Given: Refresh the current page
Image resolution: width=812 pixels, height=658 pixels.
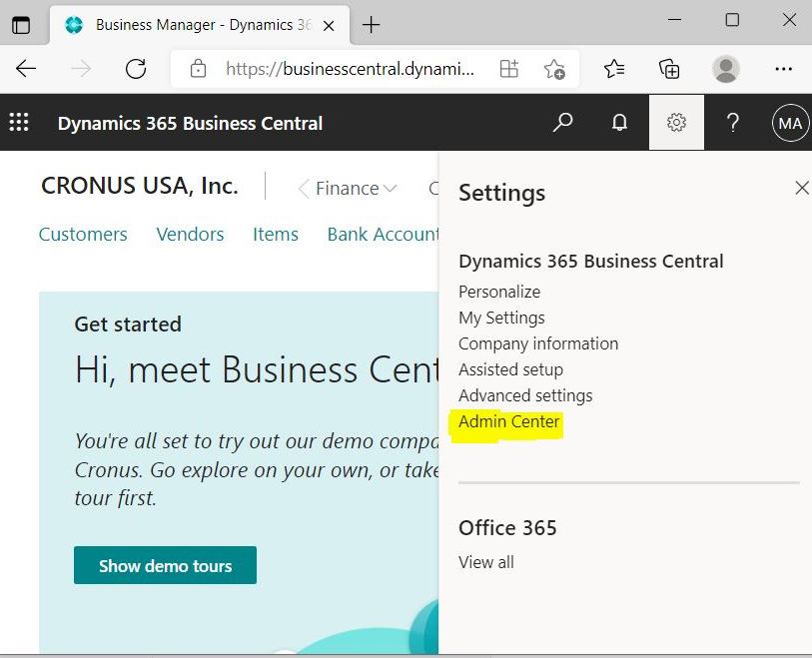Looking at the screenshot, I should click(x=136, y=68).
